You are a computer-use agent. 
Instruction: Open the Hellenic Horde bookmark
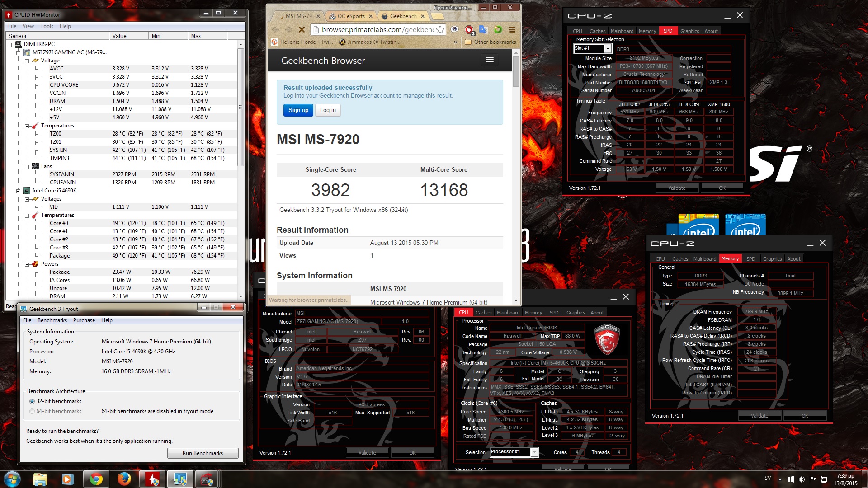click(302, 42)
